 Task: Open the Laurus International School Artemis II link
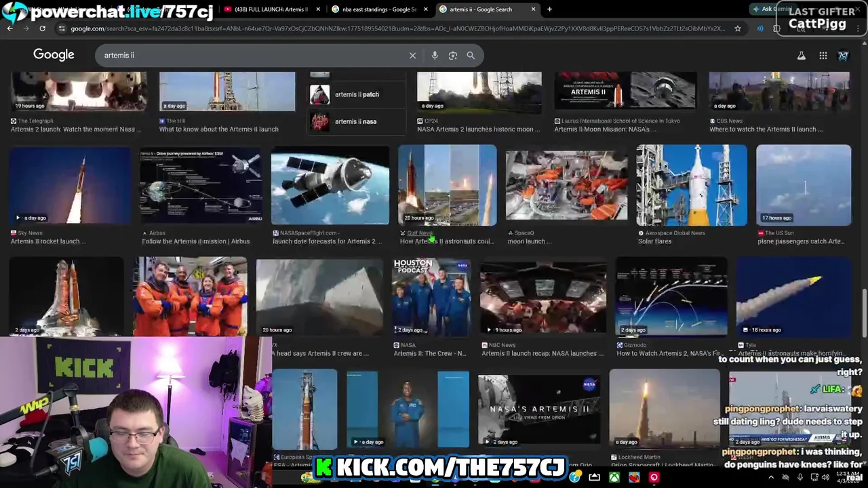tap(606, 129)
